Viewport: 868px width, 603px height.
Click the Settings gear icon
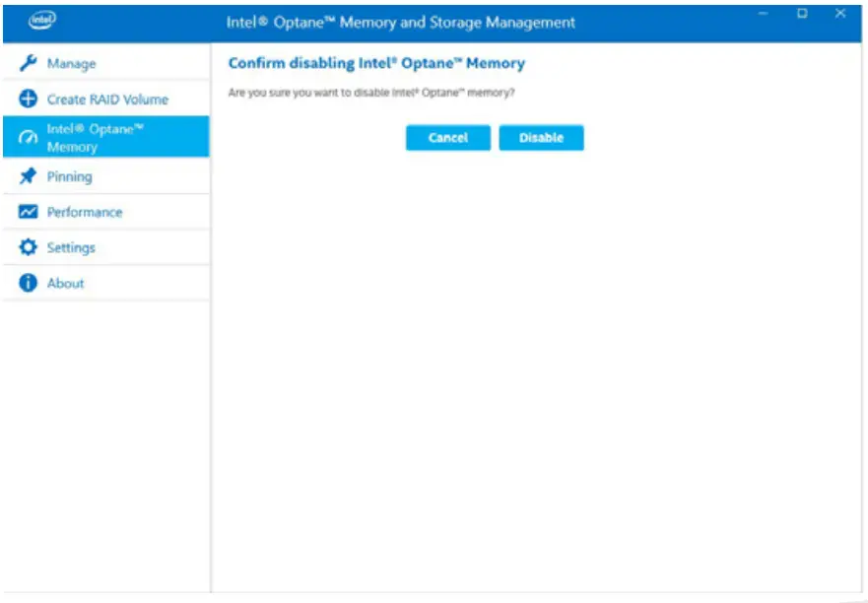tap(28, 247)
